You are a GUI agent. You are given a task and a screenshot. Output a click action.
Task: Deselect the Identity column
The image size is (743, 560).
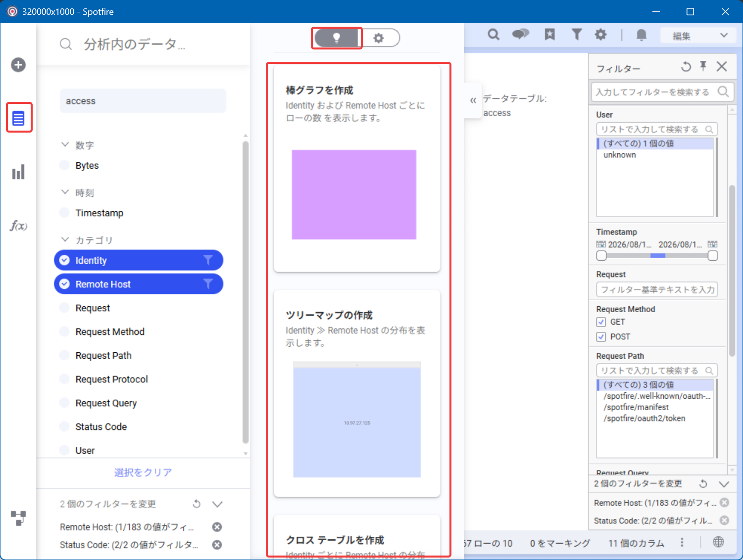pos(139,260)
